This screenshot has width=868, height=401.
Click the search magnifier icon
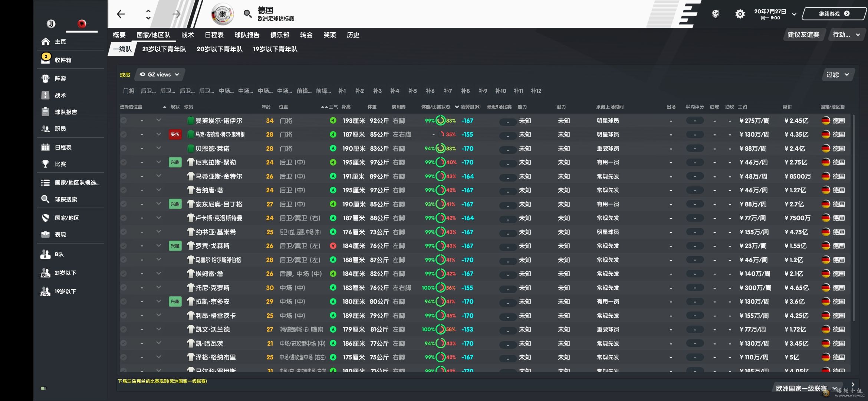[x=247, y=14]
